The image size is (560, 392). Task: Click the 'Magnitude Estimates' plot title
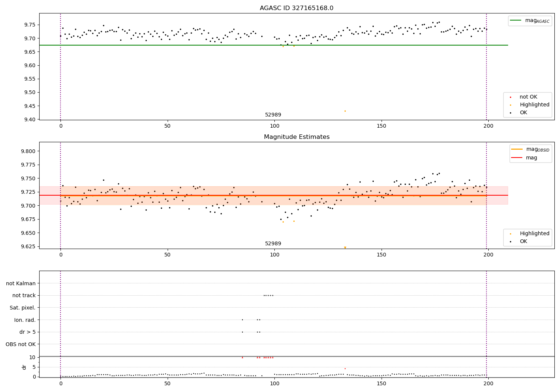(x=296, y=137)
